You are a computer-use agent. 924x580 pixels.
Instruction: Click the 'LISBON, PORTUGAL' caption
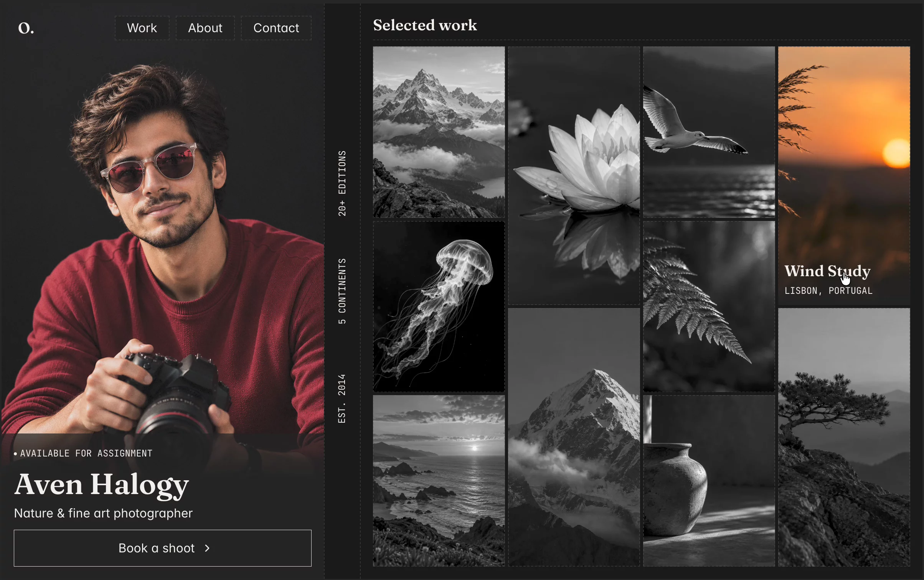[828, 291]
